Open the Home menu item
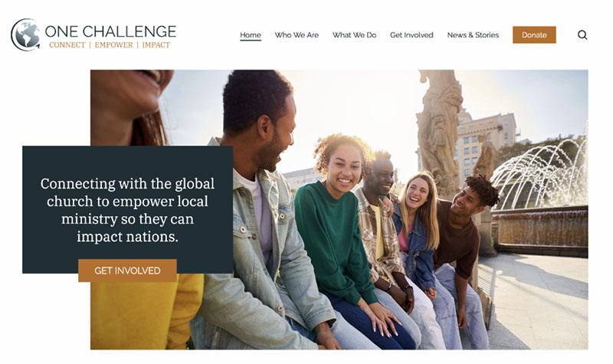This screenshot has height=364, width=613. tap(251, 34)
